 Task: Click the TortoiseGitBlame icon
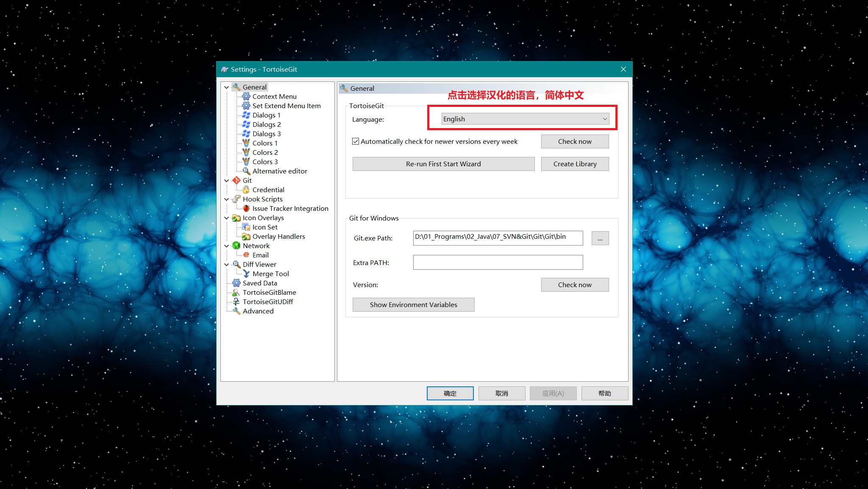(x=236, y=292)
